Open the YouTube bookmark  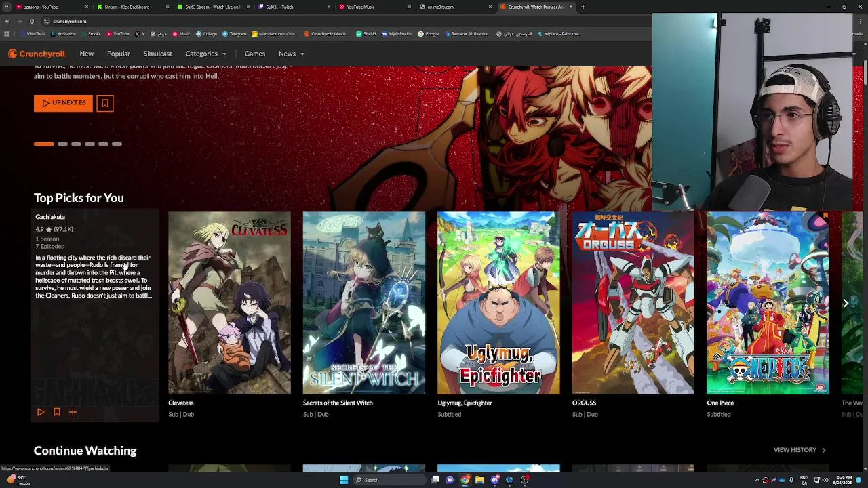(118, 33)
